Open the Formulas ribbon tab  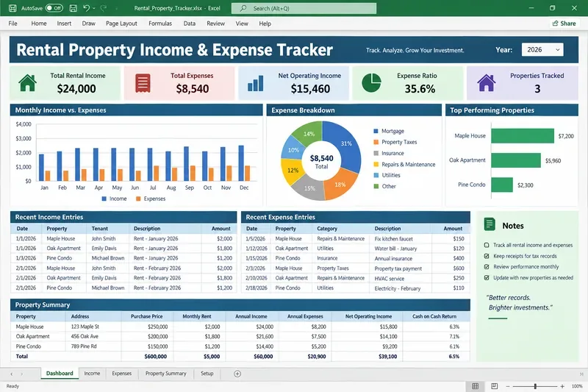click(x=160, y=24)
